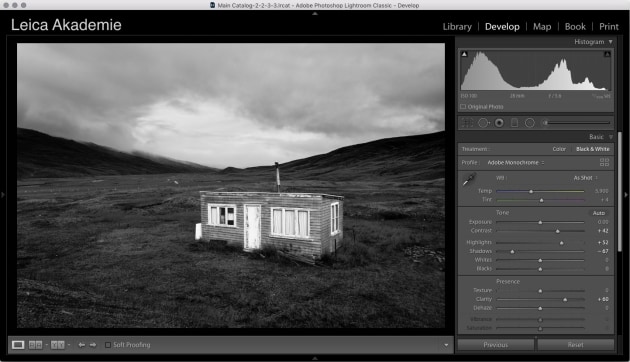Switch to the Map module

click(x=542, y=27)
